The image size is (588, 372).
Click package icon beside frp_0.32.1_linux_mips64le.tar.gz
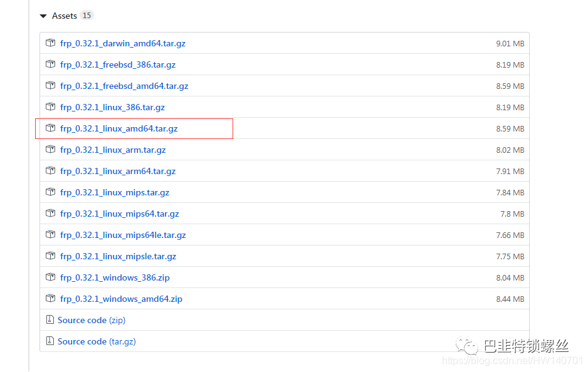click(x=50, y=234)
